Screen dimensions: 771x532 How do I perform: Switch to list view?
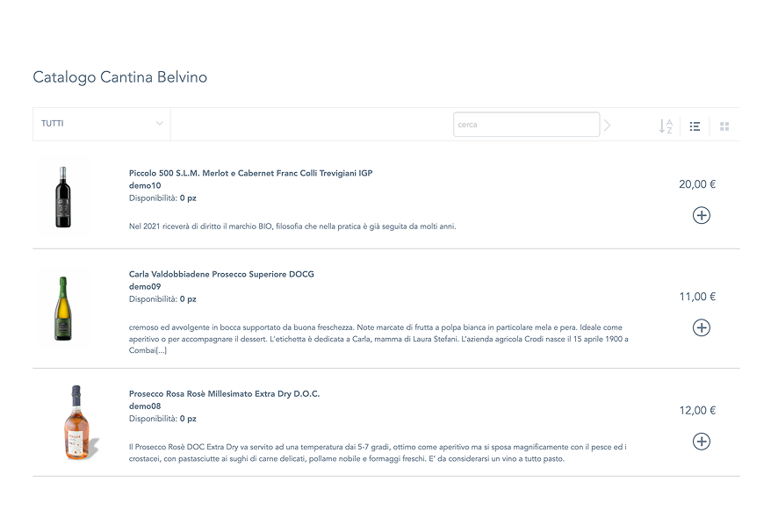695,126
